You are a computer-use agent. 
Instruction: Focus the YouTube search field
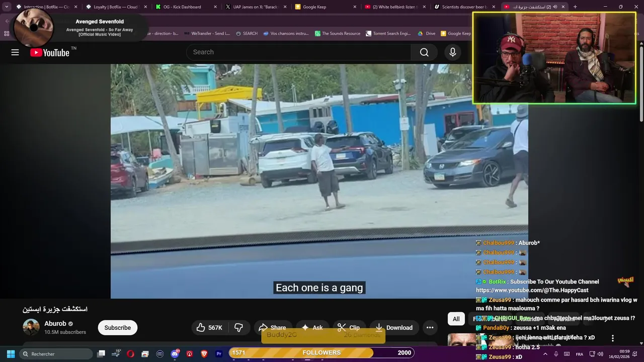[x=299, y=52]
